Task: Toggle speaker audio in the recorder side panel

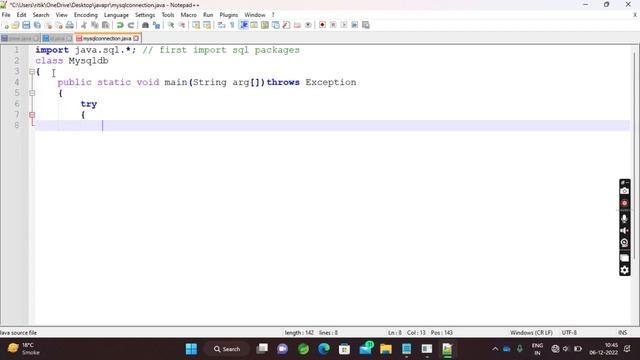Action: tap(624, 231)
